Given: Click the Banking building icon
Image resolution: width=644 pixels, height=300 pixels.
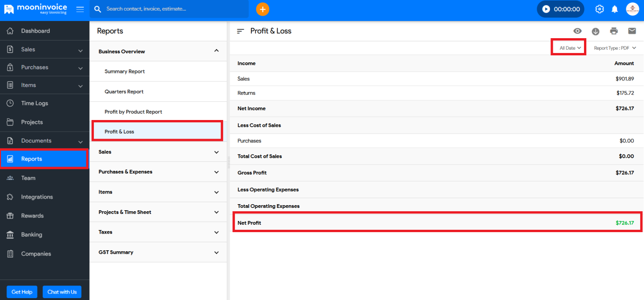Looking at the screenshot, I should tap(10, 235).
